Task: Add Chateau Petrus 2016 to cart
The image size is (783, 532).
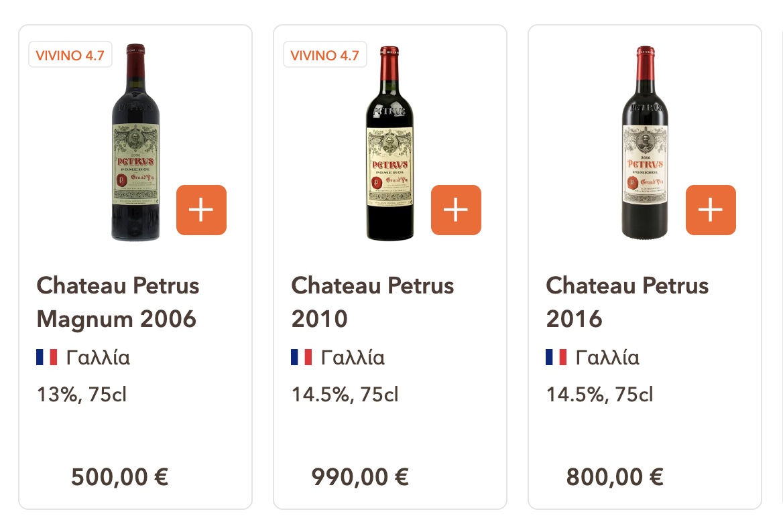Action: (711, 210)
